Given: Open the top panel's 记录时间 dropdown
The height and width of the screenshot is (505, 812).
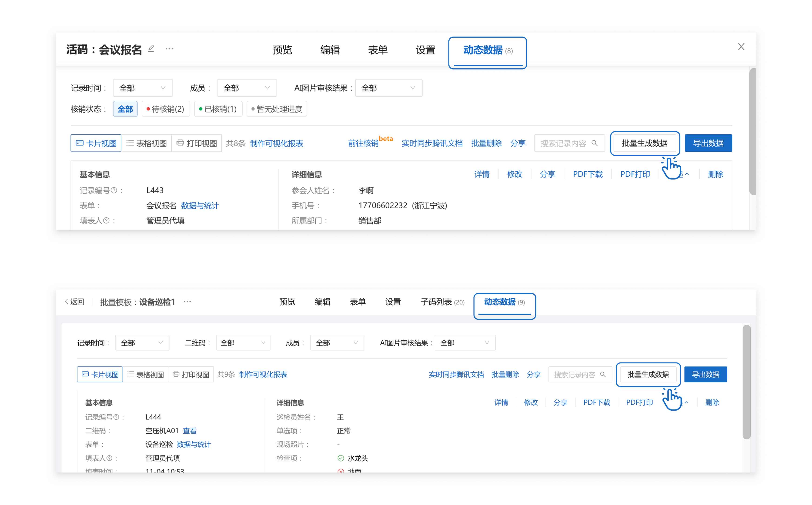Looking at the screenshot, I should click(143, 88).
